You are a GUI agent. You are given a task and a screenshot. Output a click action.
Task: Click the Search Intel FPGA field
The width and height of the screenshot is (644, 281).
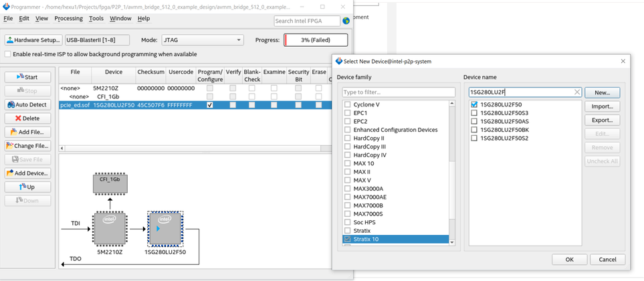pyautogui.click(x=307, y=21)
